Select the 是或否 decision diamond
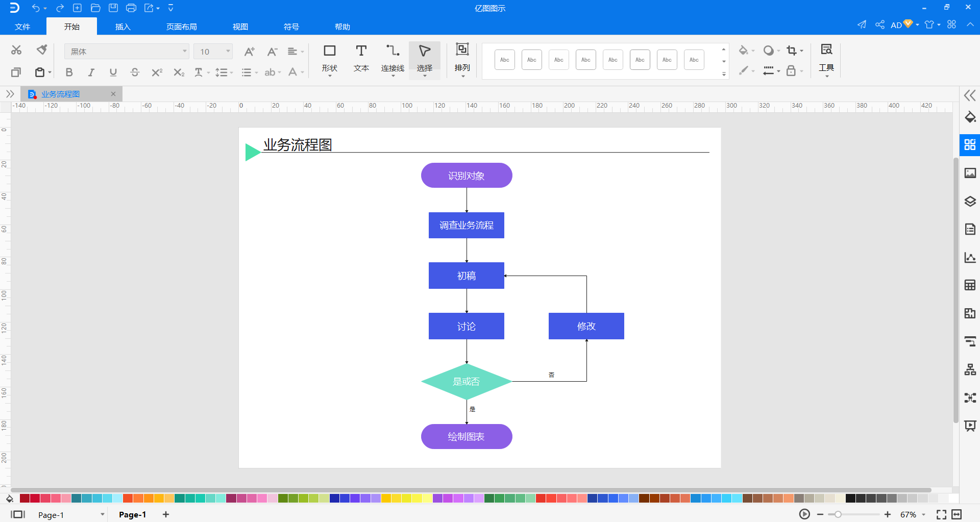 [466, 382]
